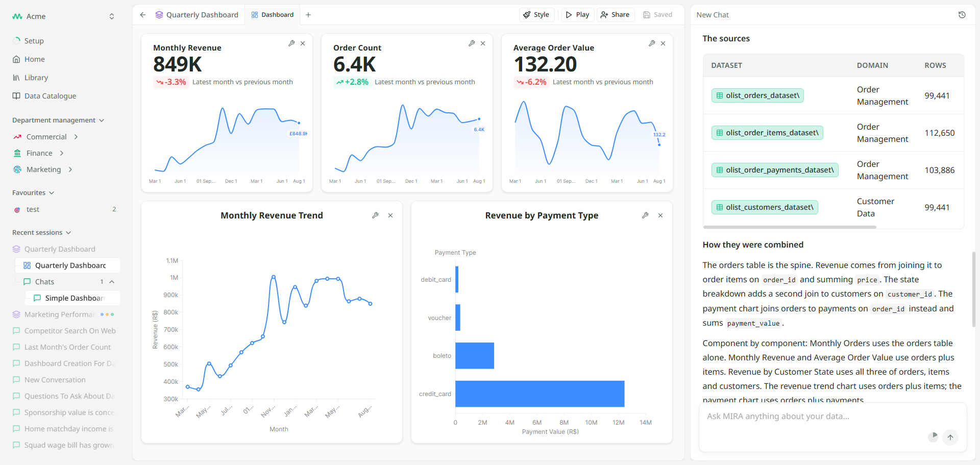The image size is (980, 465).
Task: Switch to the Dashboard tab
Action: 273,15
